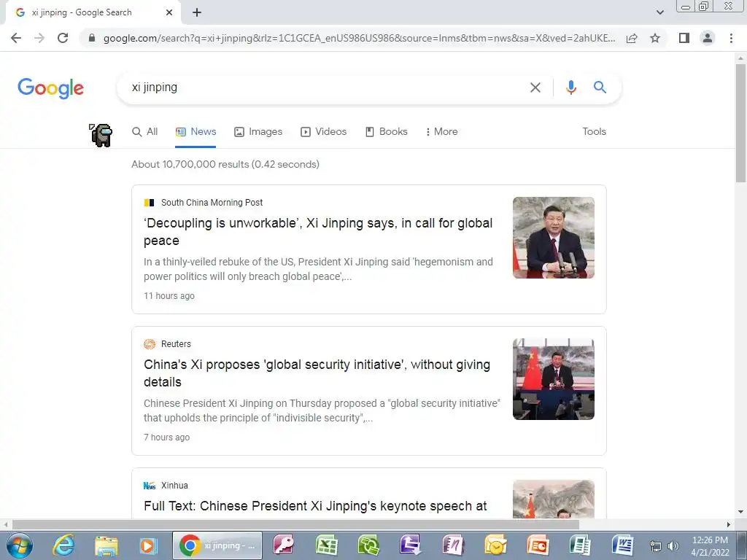The height and width of the screenshot is (560, 747).
Task: Click the Xinhua article thumbnail image
Action: point(554,499)
